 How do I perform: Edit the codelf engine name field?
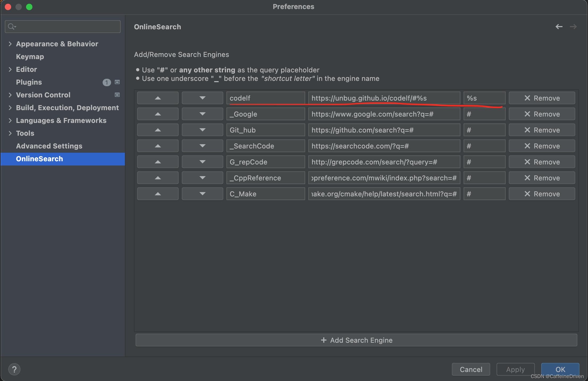[266, 98]
